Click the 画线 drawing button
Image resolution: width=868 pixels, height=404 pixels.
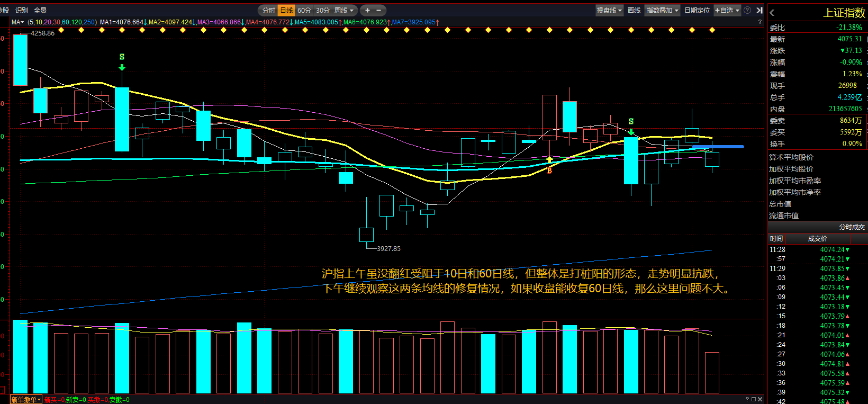pyautogui.click(x=634, y=10)
